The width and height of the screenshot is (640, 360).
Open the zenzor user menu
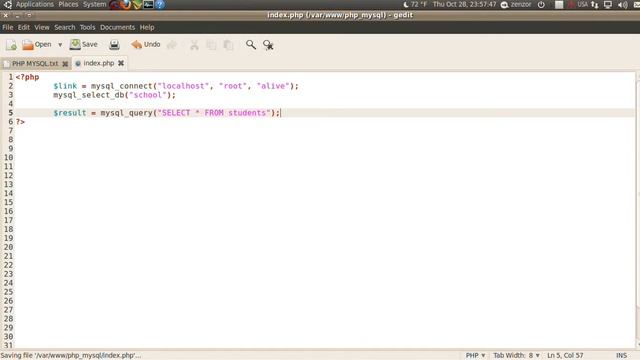point(516,4)
